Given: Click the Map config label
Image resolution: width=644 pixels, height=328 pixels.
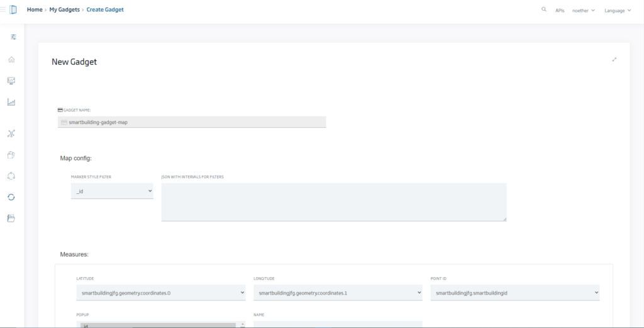Looking at the screenshot, I should [76, 158].
